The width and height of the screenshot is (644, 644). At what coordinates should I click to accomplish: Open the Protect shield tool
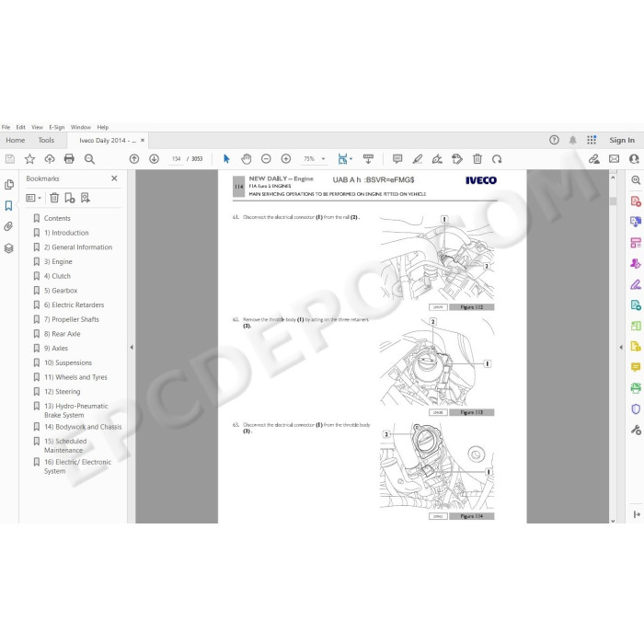click(636, 409)
